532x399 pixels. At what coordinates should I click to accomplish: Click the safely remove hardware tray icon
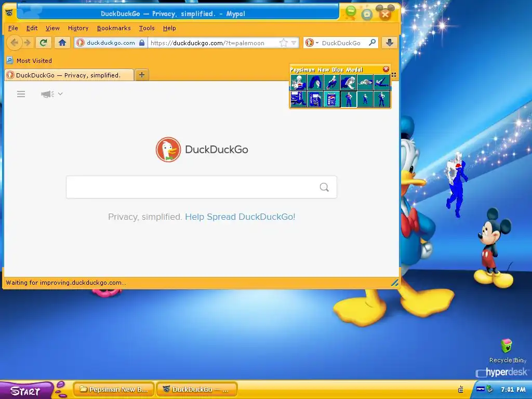coord(489,389)
